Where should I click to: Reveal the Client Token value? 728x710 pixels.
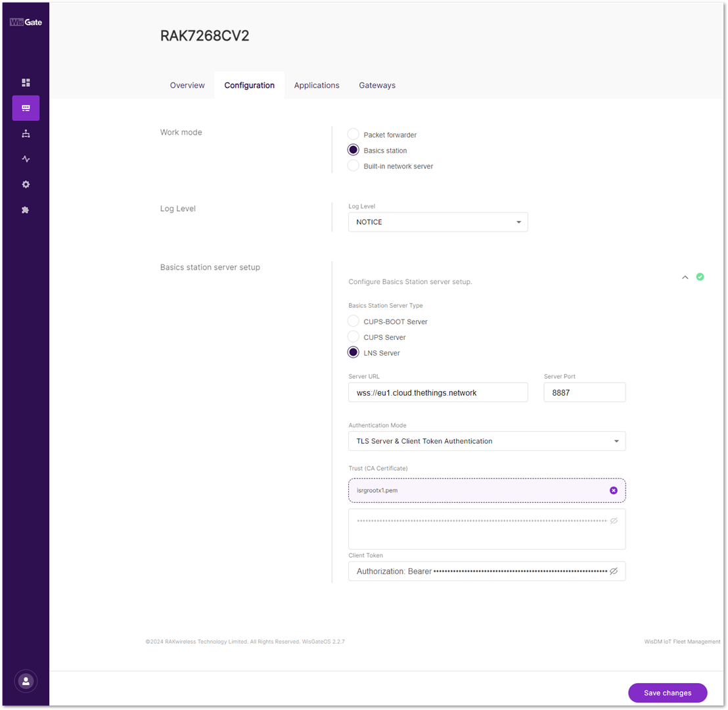tap(614, 571)
